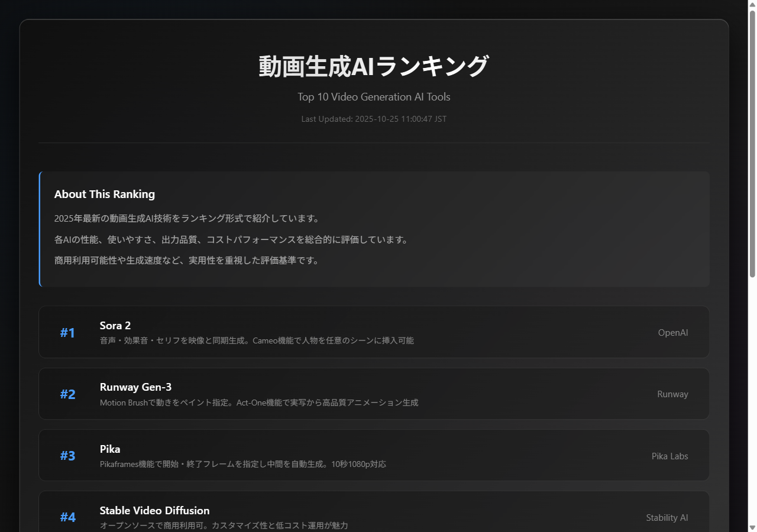
Task: Click the #4 rank badge
Action: pos(67,517)
